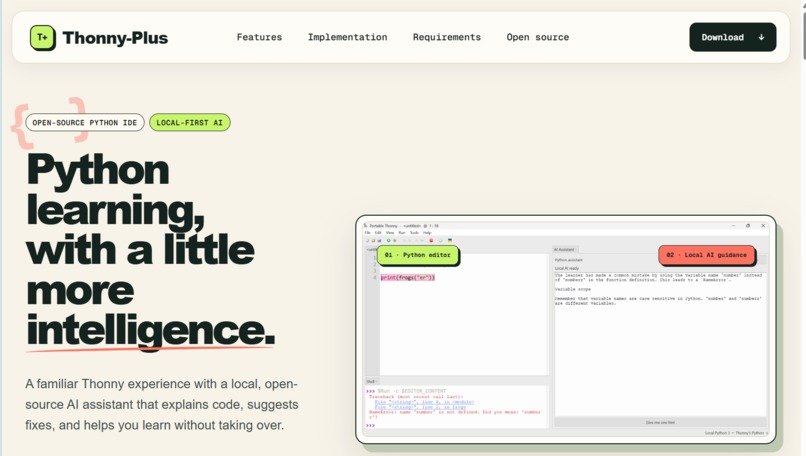806x456 pixels.
Task: Click the flag icon in Thonny screenshot toolbar
Action: click(450, 241)
